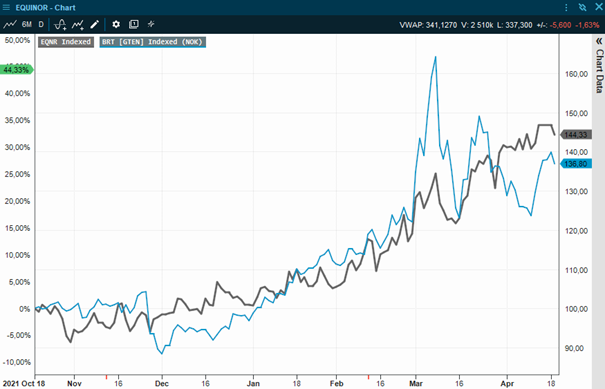Open the hamburger menu beside EQUINOR - Chart

(x=7, y=7)
